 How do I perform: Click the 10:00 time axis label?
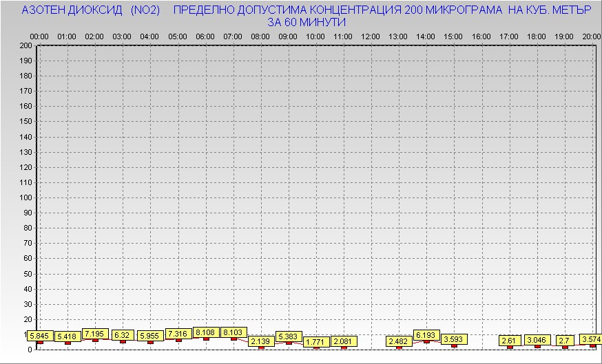[x=315, y=37]
